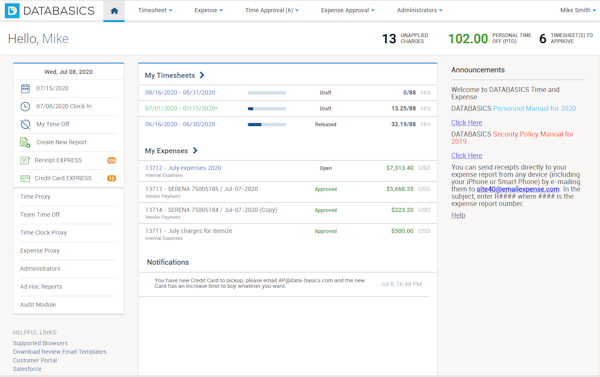Click the Create New Report label
This screenshot has width=600, height=377.
[62, 142]
